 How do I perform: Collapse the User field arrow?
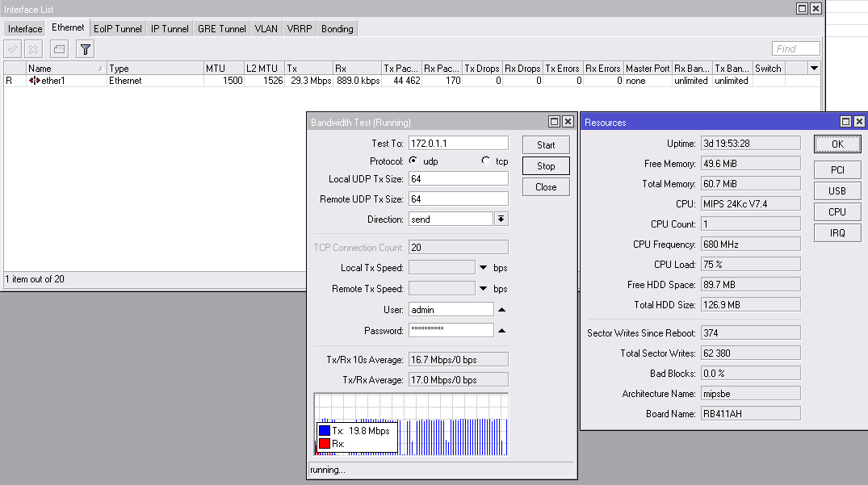click(x=501, y=310)
